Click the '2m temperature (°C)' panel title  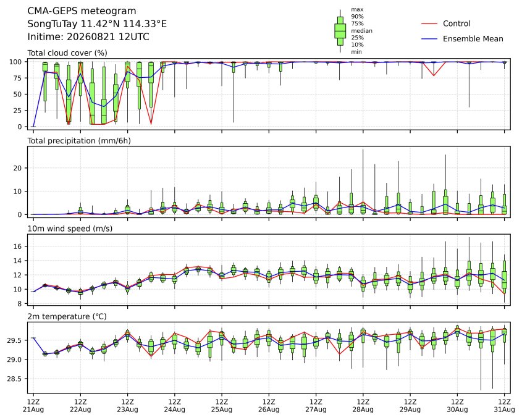pyautogui.click(x=67, y=316)
